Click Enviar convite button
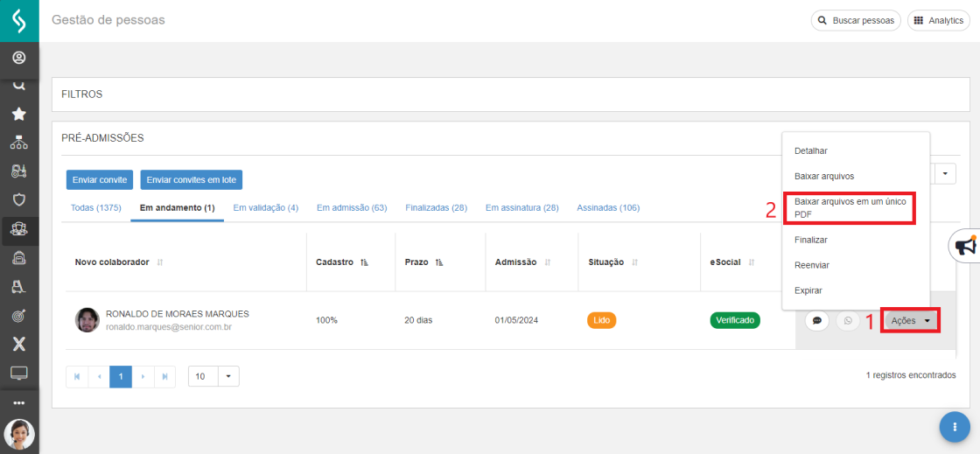980x454 pixels. [100, 179]
